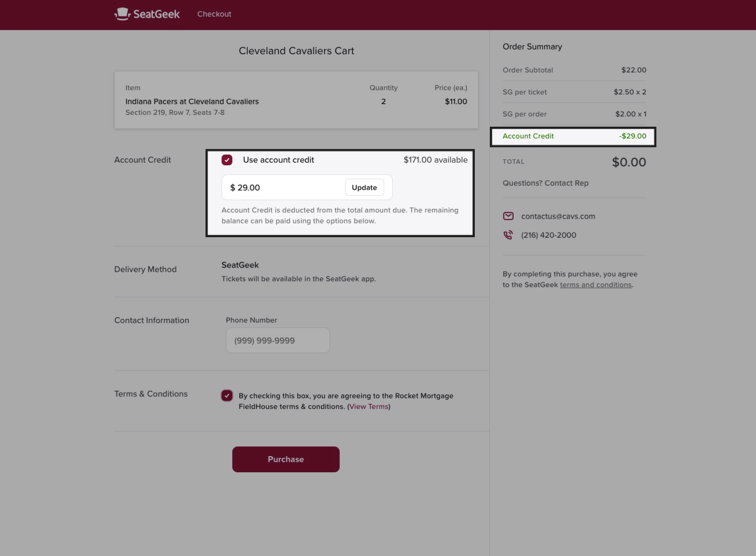Click the Questions? Contact Rep heading
Viewport: 756px width, 556px height.
(x=545, y=183)
